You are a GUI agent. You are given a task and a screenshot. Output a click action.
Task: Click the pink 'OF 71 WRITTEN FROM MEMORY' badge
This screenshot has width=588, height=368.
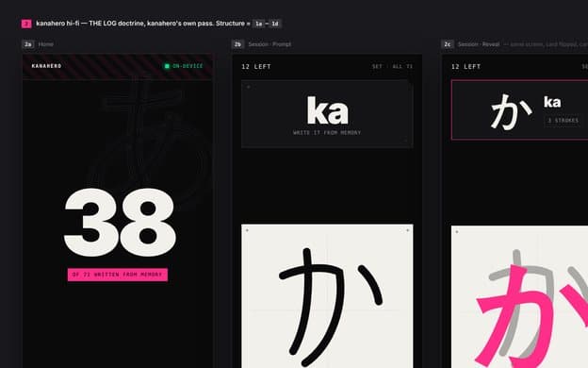pyautogui.click(x=118, y=275)
